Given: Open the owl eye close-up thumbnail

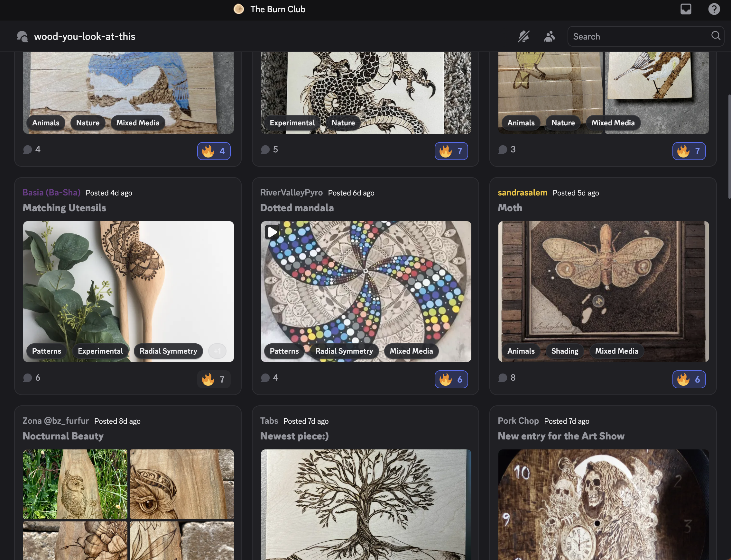Looking at the screenshot, I should pos(182,484).
